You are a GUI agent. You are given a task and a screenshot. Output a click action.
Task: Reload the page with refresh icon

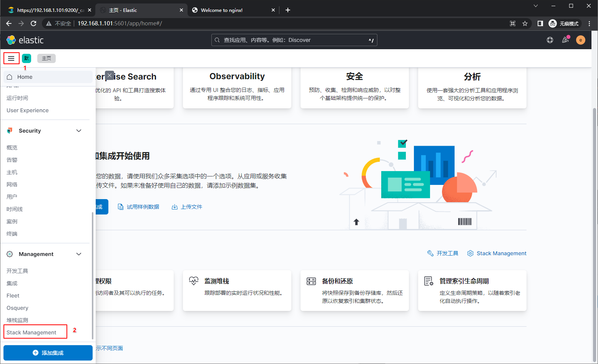point(33,23)
